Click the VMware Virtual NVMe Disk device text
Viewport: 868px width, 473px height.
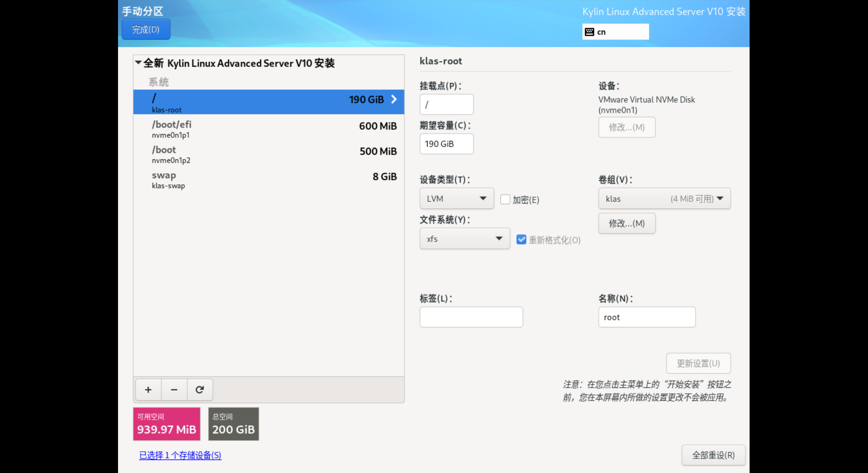tap(647, 105)
